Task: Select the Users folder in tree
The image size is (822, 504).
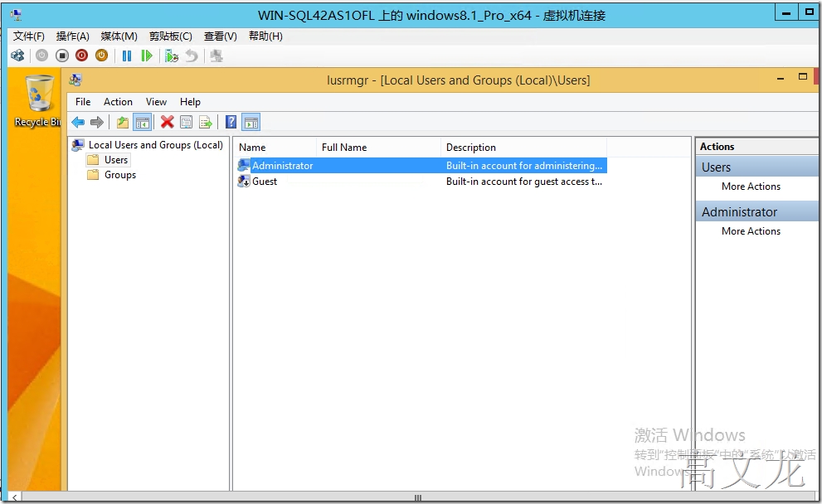Action: coord(116,160)
